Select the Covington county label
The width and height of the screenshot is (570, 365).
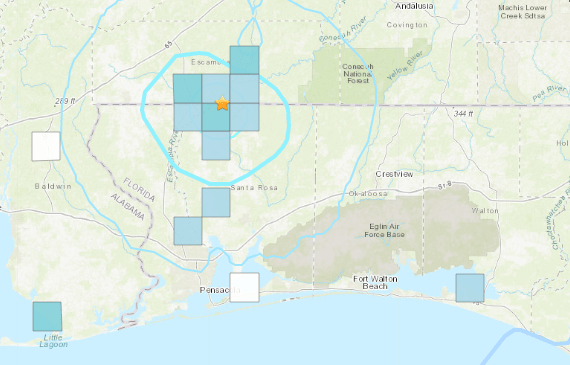pyautogui.click(x=407, y=25)
